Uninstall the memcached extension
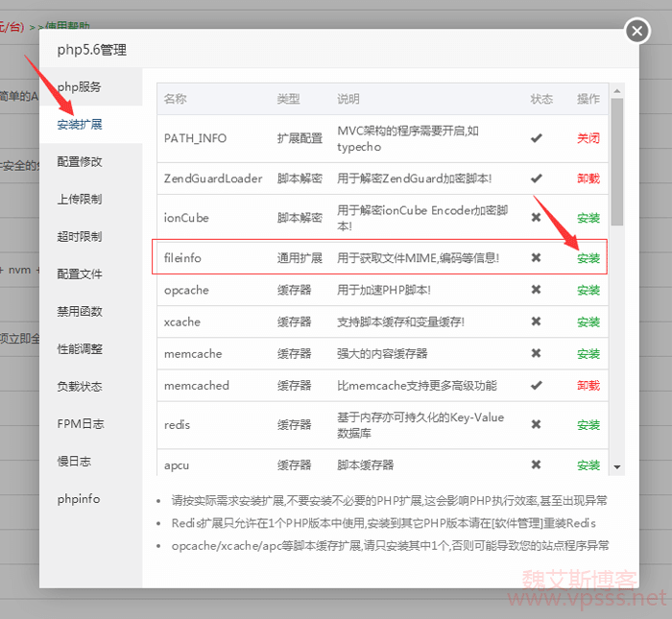The height and width of the screenshot is (619, 672). pyautogui.click(x=588, y=386)
